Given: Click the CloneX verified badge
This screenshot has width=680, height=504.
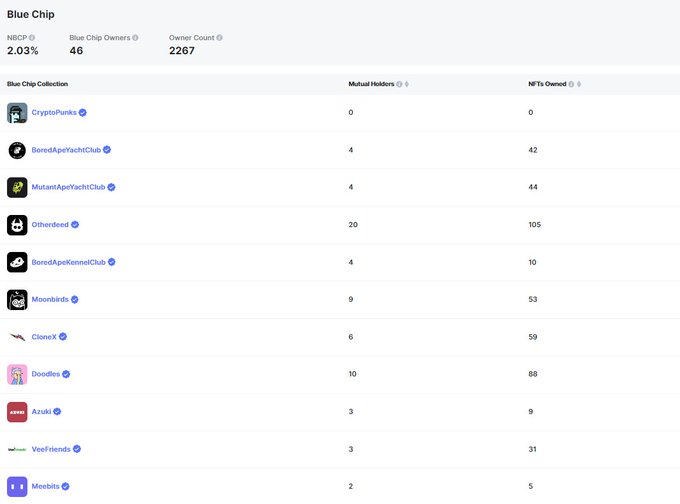Looking at the screenshot, I should click(x=63, y=337).
